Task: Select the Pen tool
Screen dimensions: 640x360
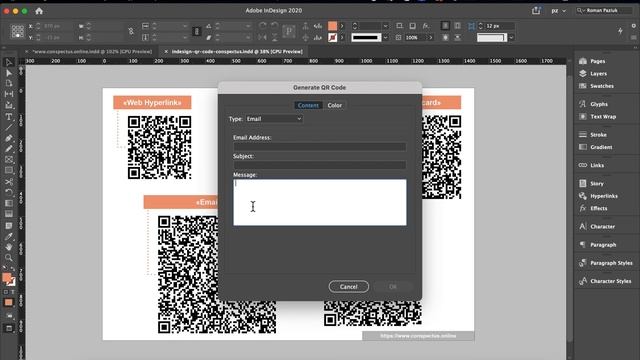Action: pyautogui.click(x=9, y=138)
